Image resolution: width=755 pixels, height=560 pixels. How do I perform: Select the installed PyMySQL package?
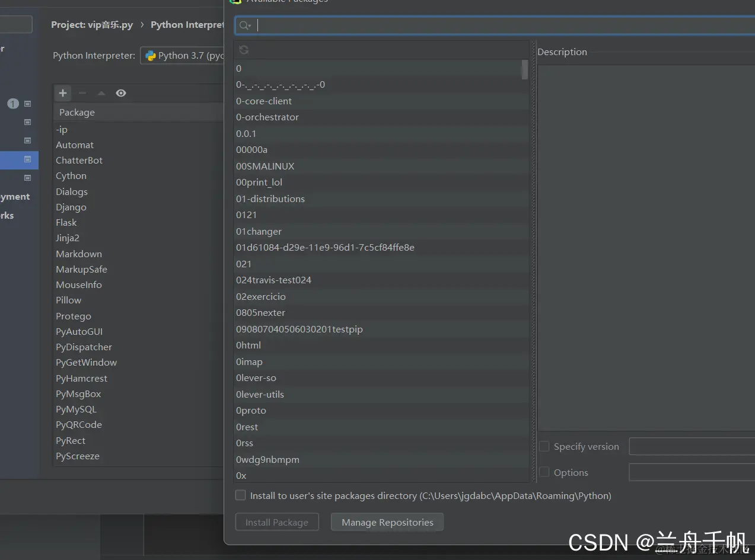point(139,409)
